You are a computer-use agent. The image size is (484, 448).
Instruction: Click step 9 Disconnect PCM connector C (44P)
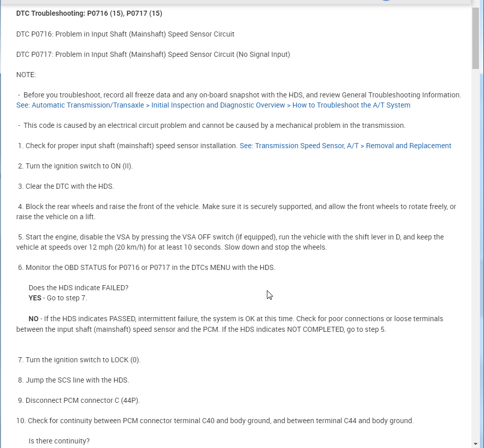[79, 400]
